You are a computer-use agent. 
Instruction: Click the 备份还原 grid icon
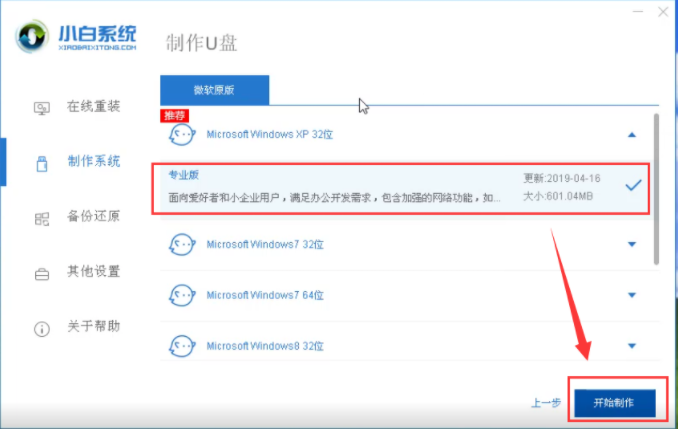click(42, 218)
